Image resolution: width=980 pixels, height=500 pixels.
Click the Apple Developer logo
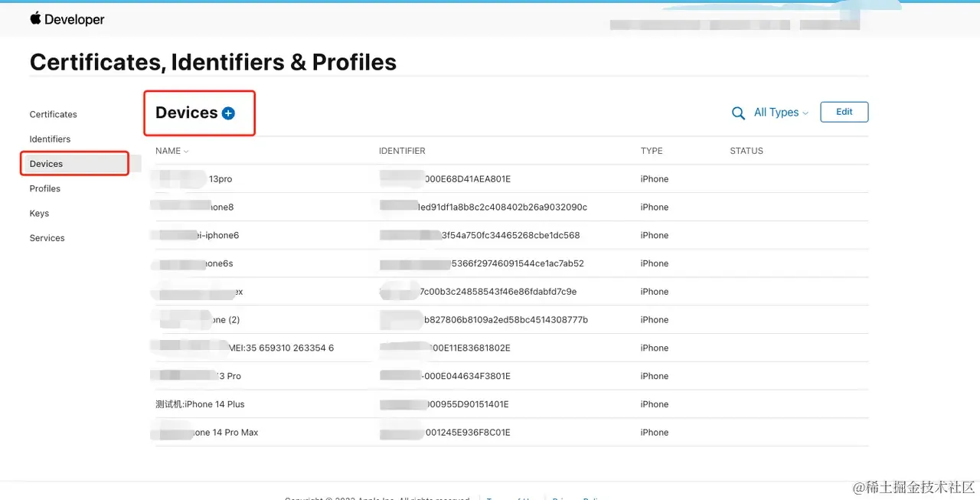pos(67,19)
